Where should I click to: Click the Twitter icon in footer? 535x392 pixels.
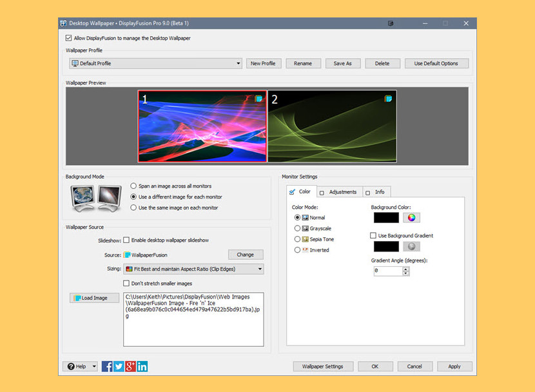click(x=119, y=366)
